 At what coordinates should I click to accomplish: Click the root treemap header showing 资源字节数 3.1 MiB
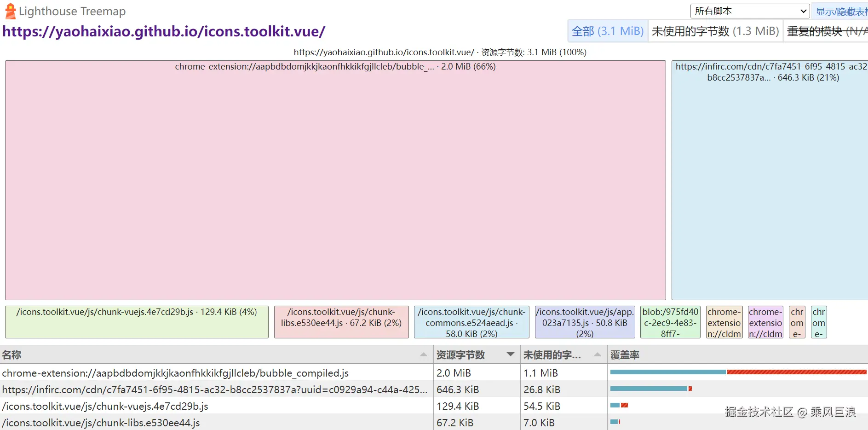click(x=440, y=52)
